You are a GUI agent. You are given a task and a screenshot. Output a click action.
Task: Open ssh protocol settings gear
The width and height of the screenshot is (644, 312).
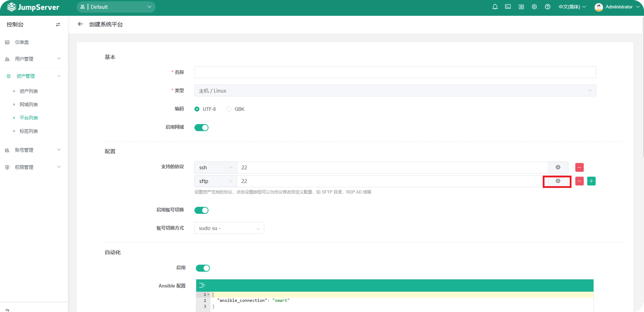point(558,167)
